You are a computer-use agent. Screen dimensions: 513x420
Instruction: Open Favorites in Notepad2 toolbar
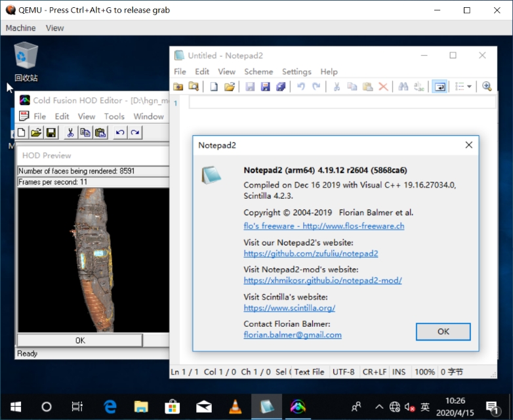178,87
